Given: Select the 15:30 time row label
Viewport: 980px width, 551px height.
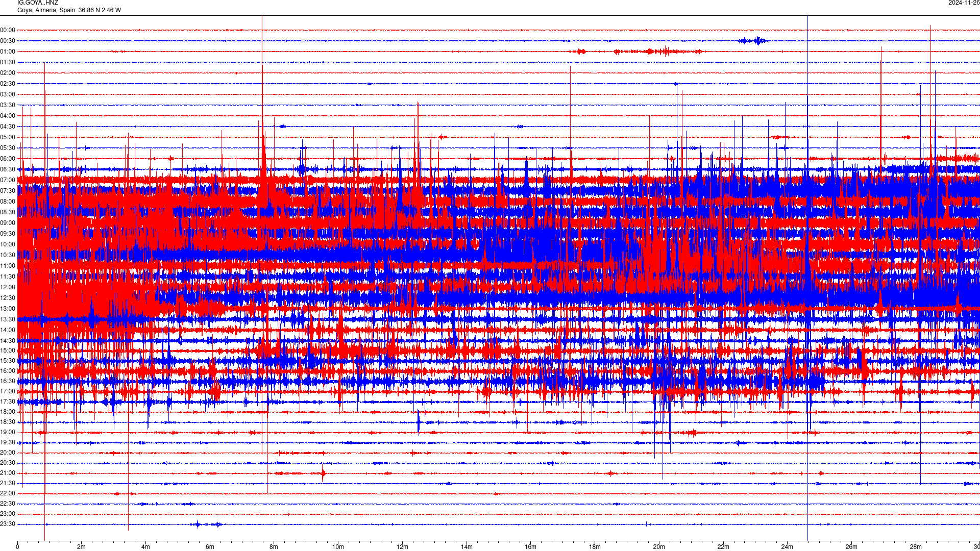Looking at the screenshot, I should [x=8, y=361].
